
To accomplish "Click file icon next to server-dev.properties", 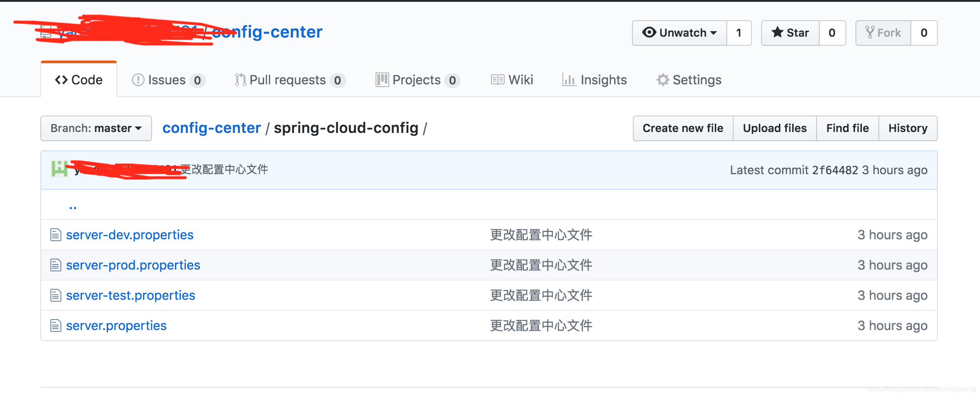I will 56,235.
